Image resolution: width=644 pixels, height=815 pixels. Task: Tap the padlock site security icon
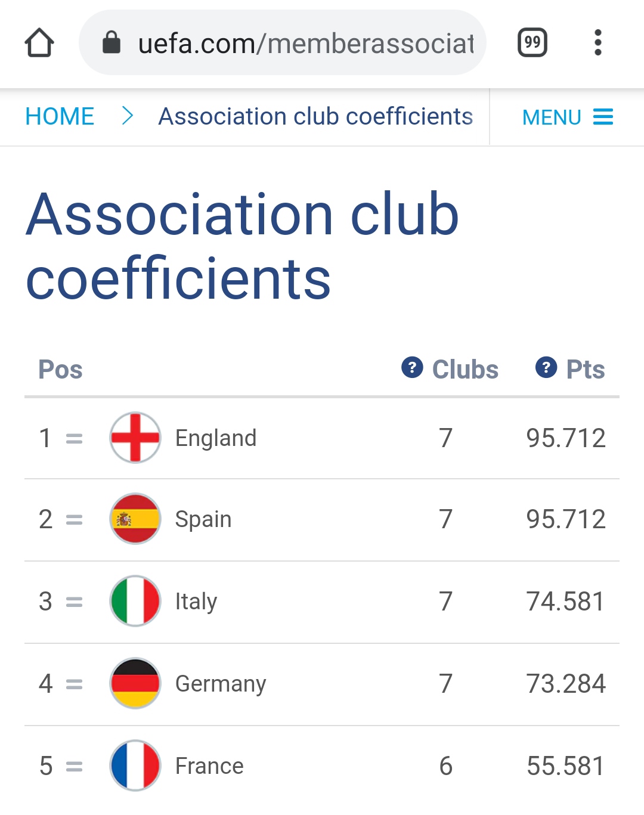coord(112,43)
